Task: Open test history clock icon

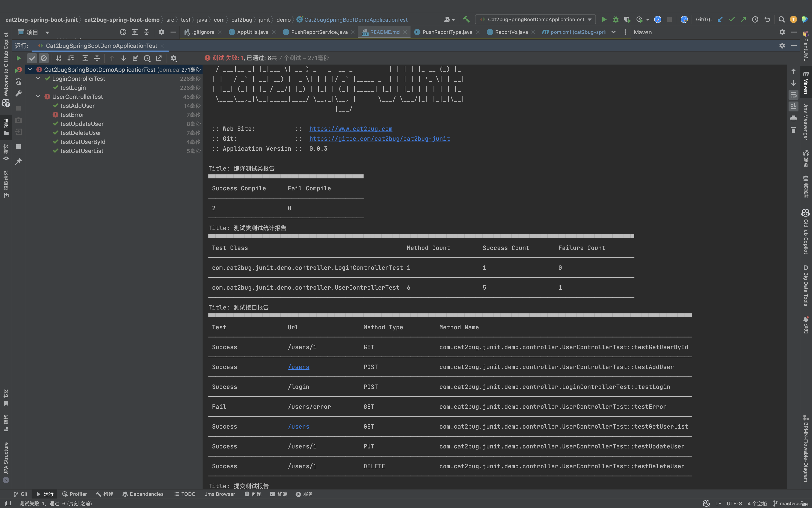Action: 147,58
